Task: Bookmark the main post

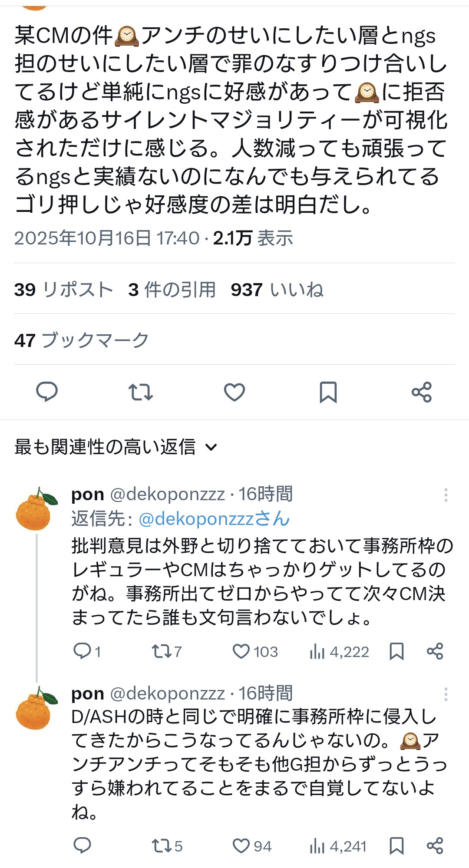Action: (328, 392)
